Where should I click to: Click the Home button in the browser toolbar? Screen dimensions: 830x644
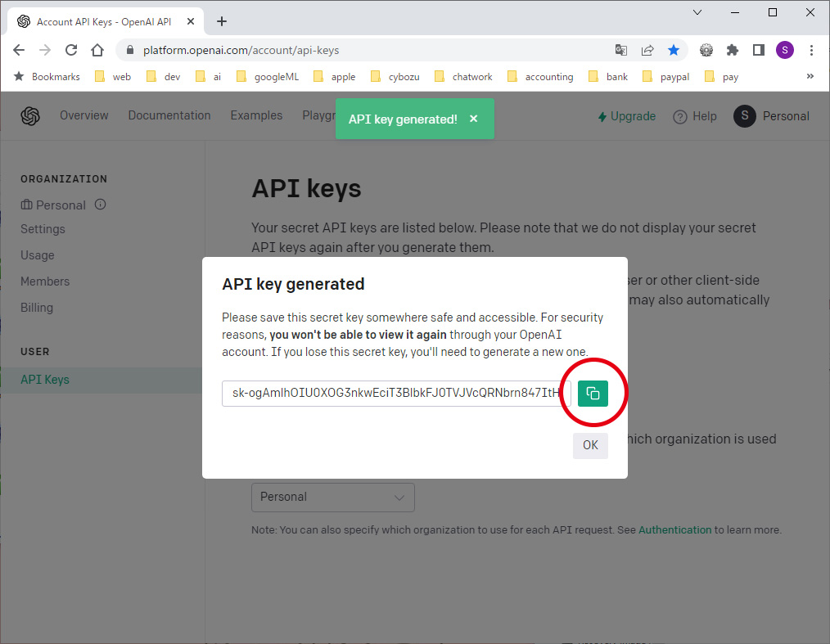click(97, 50)
